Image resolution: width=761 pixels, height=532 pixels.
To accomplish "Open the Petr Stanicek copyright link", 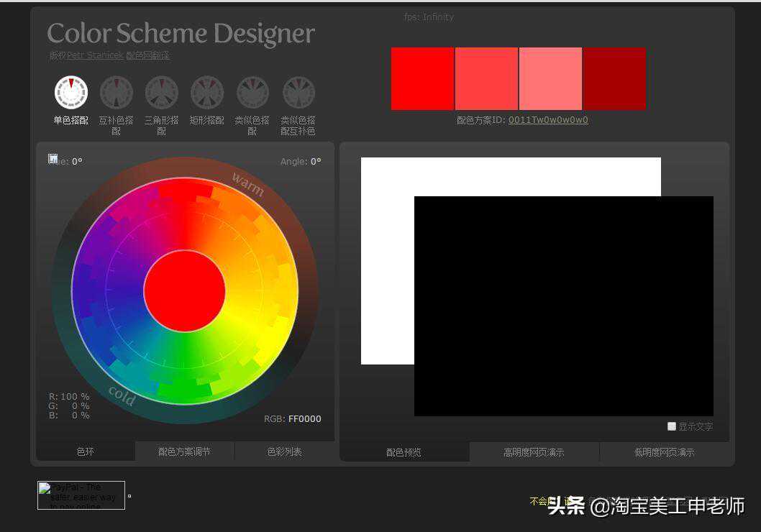I will click(x=95, y=55).
